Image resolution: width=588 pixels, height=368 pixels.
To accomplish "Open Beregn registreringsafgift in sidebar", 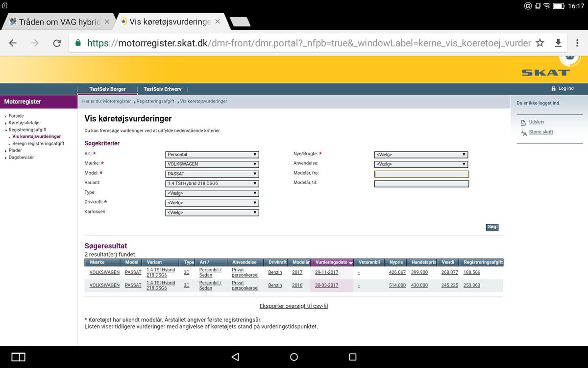I will (x=38, y=143).
